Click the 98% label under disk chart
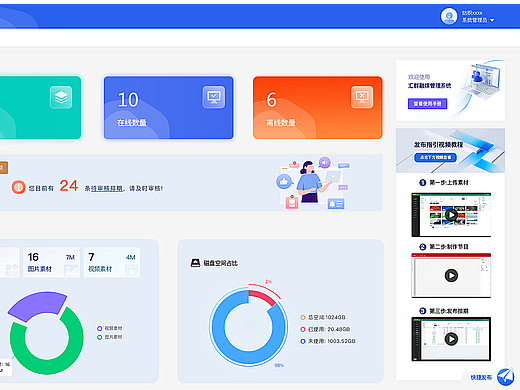Image resolution: width=520 pixels, height=390 pixels. pos(279,366)
